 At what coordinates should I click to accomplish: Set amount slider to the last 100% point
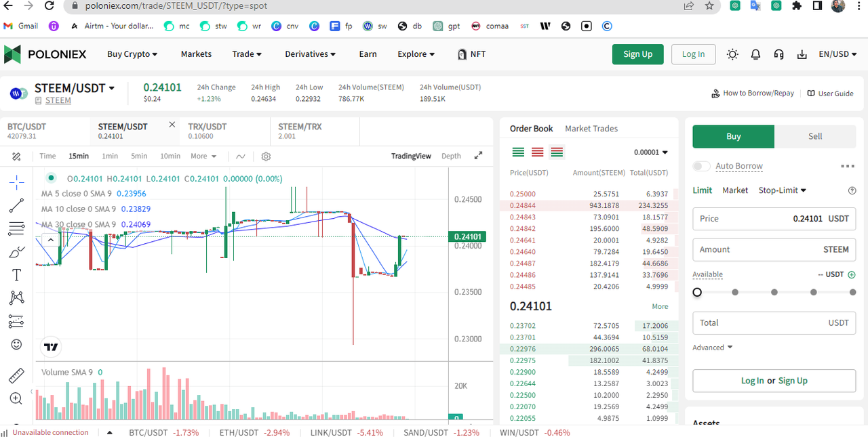853,293
